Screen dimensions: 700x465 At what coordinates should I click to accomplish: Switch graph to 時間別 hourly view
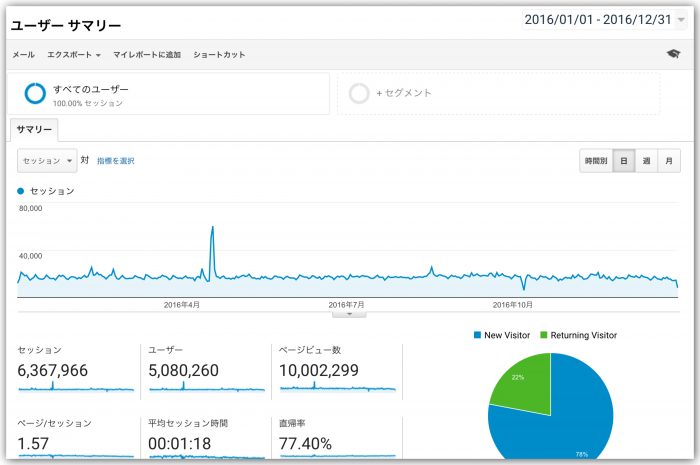(x=596, y=160)
